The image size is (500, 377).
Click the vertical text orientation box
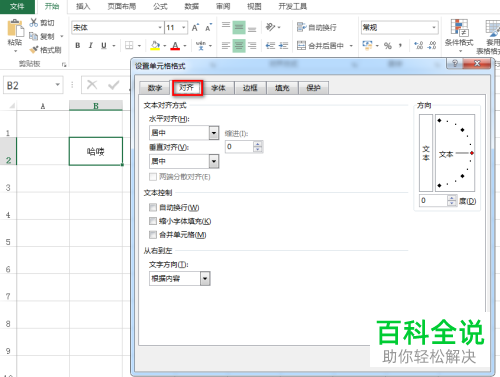(x=426, y=153)
